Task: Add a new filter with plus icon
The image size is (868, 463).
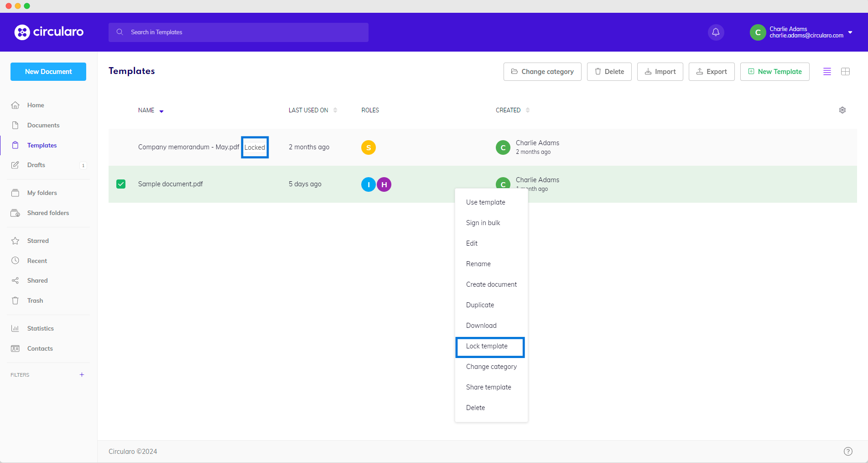Action: pyautogui.click(x=82, y=375)
